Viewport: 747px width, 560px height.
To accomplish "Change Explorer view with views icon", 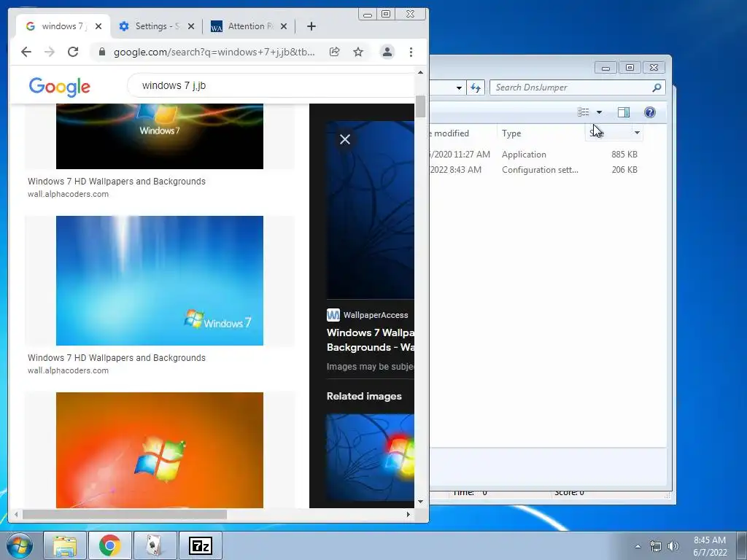I will [x=584, y=112].
